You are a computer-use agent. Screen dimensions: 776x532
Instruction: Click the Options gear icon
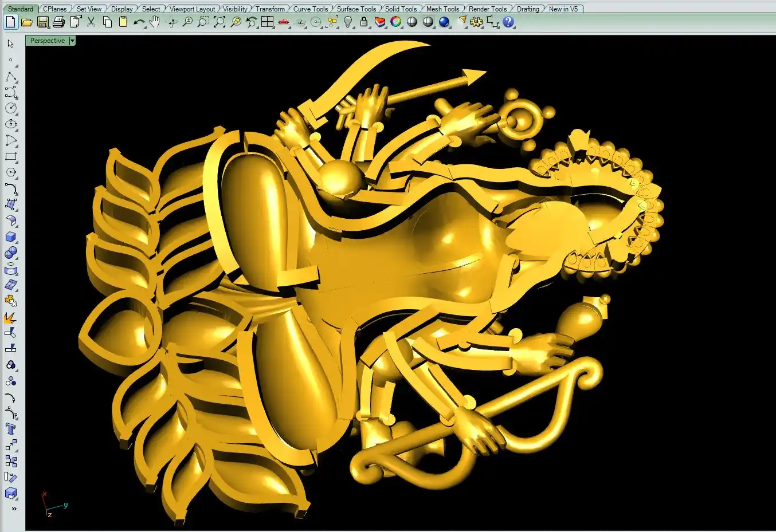pyautogui.click(x=476, y=22)
